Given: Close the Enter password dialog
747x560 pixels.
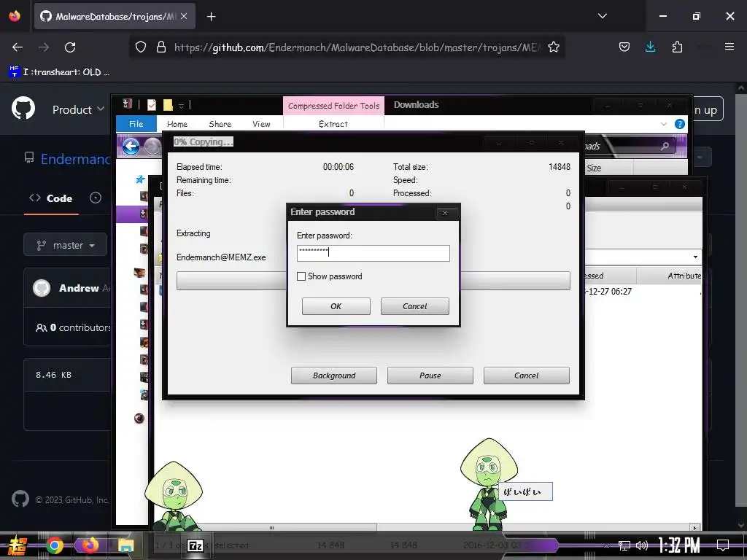Looking at the screenshot, I should point(444,213).
